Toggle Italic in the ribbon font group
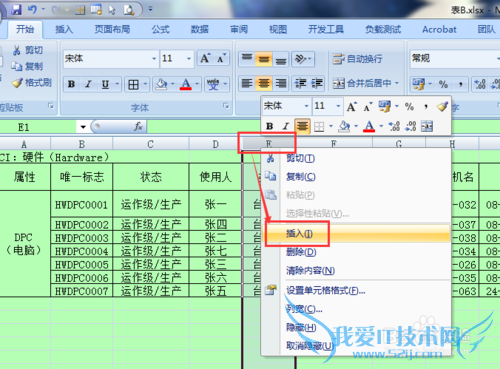Viewport: 500px width, 369px height. point(88,84)
